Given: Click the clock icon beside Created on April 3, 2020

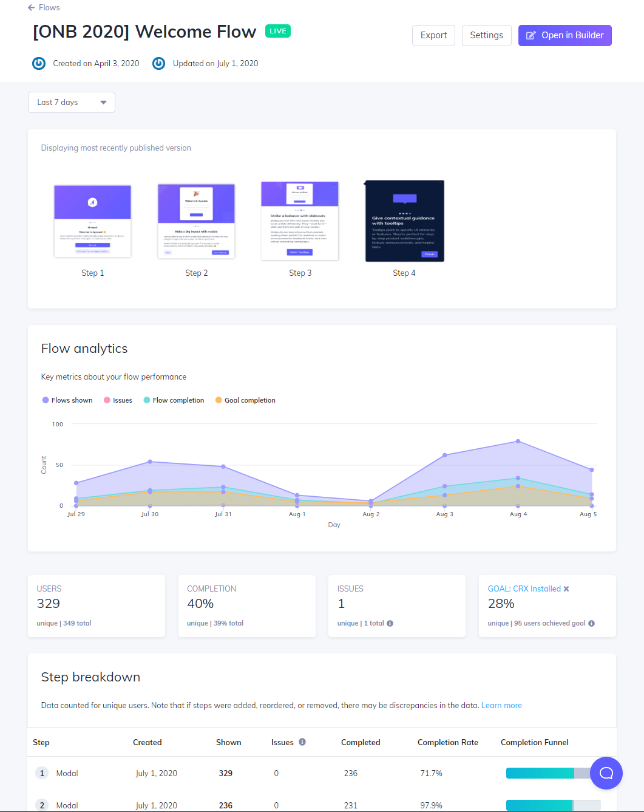Looking at the screenshot, I should 38,63.
